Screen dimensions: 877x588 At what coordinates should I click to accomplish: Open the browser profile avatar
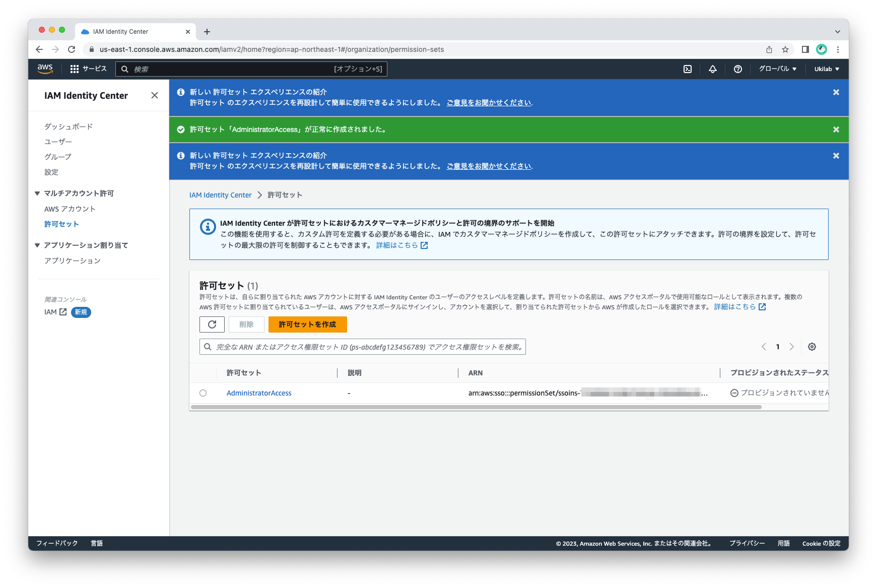pos(822,49)
